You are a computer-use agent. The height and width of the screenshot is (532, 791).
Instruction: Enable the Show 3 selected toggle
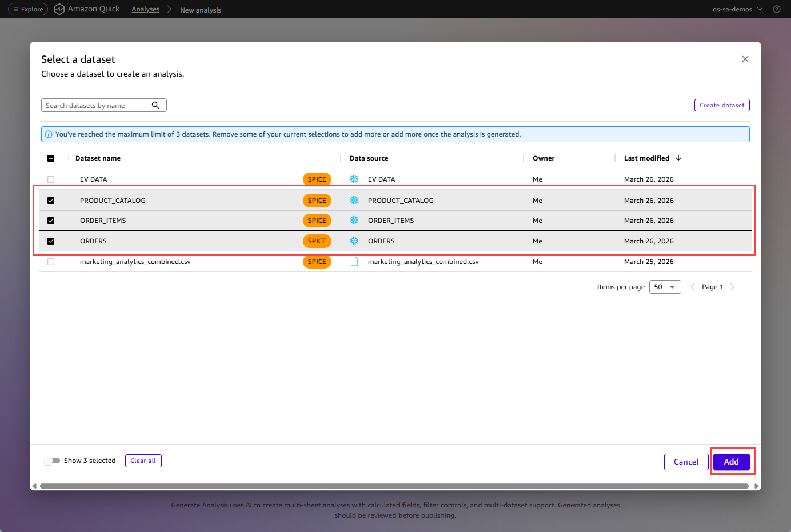(x=53, y=460)
